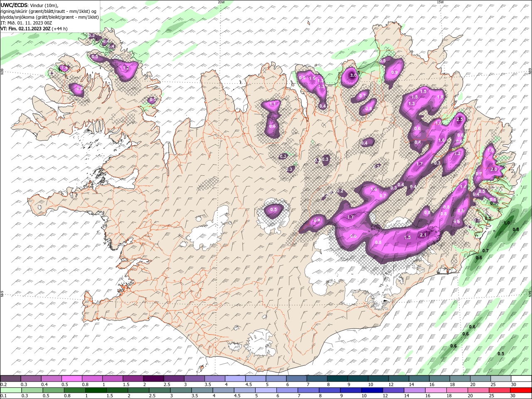Select the bright pink swatch between 0.5 and 0.8
The width and height of the screenshot is (532, 399).
71,379
